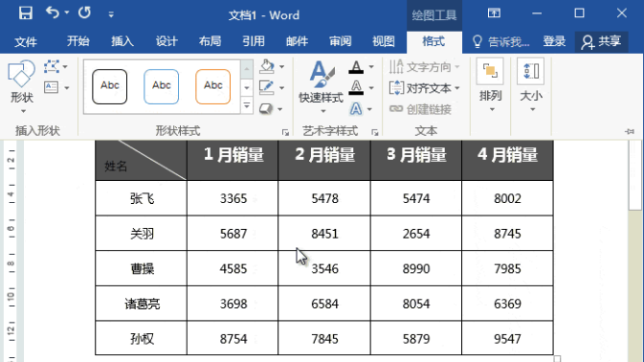Switch to the 布局 ribbon tab
The height and width of the screenshot is (362, 644).
[x=210, y=41]
